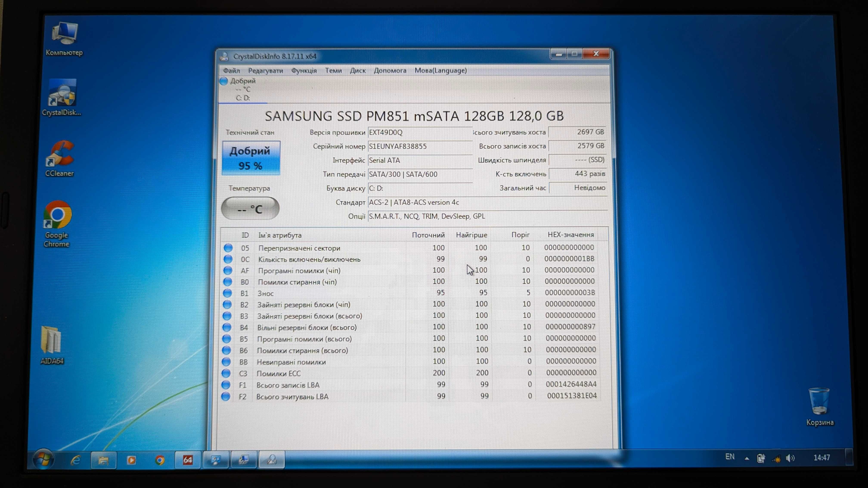The height and width of the screenshot is (488, 868).
Task: Open the Диск menu
Action: pos(358,70)
